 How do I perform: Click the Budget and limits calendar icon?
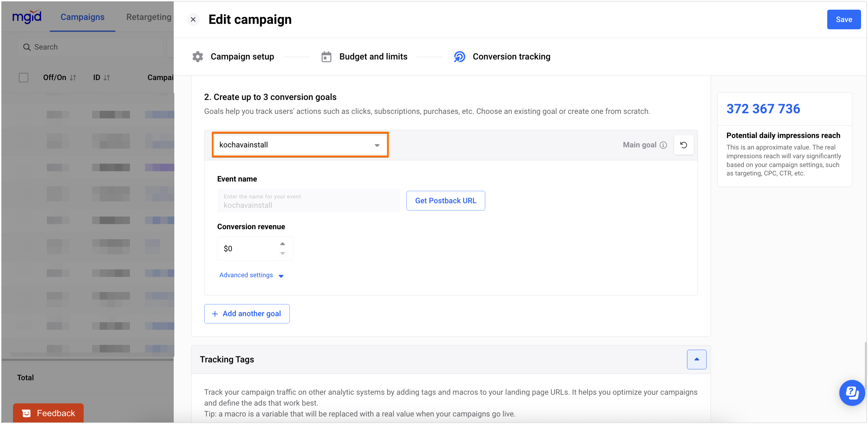pyautogui.click(x=326, y=57)
